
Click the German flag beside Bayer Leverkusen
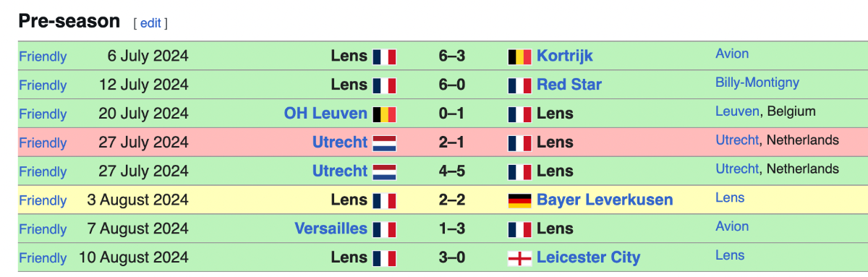pos(520,200)
